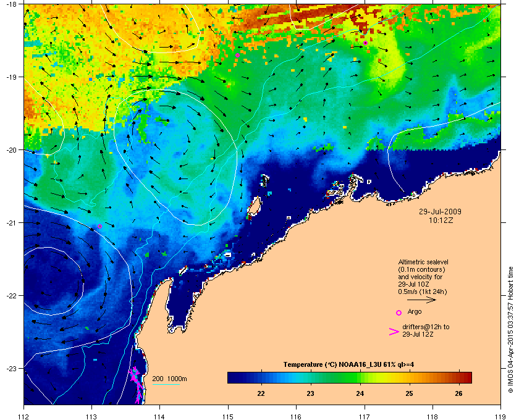519x420 pixels.
Task: Click the magenta drifter arrowhead in the legend
Action: 394,332
